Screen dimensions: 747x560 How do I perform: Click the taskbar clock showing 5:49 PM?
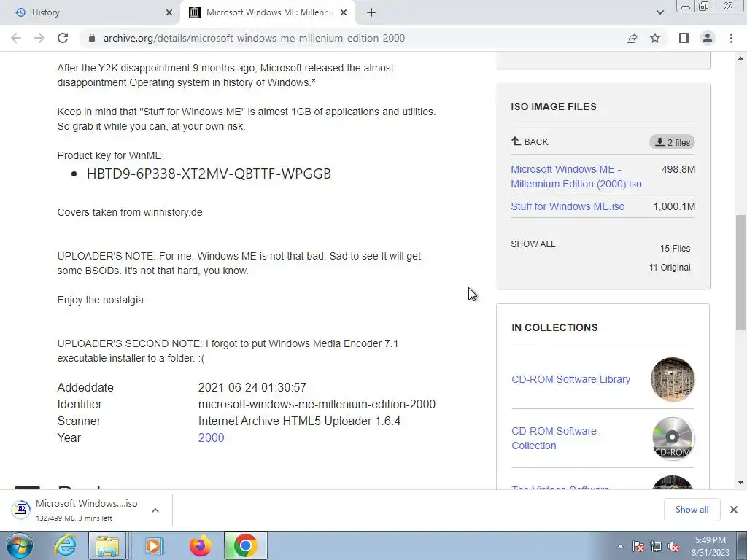pyautogui.click(x=710, y=546)
